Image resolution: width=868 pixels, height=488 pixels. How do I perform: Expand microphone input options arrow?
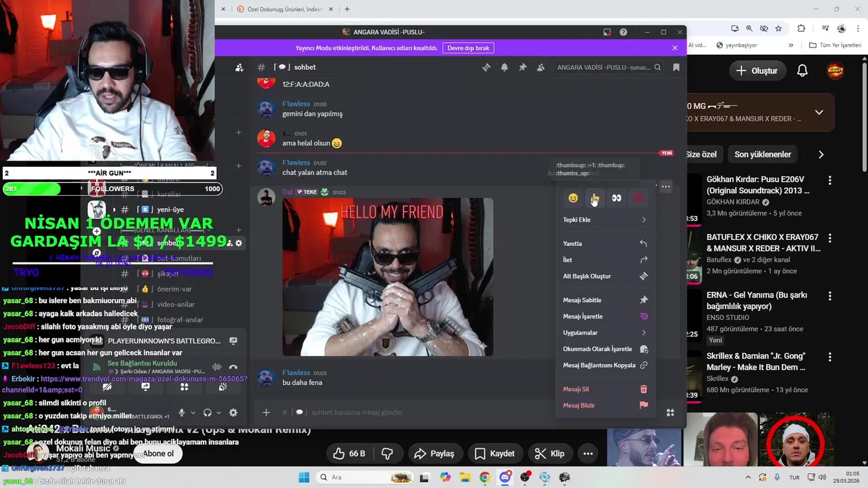pos(193,413)
